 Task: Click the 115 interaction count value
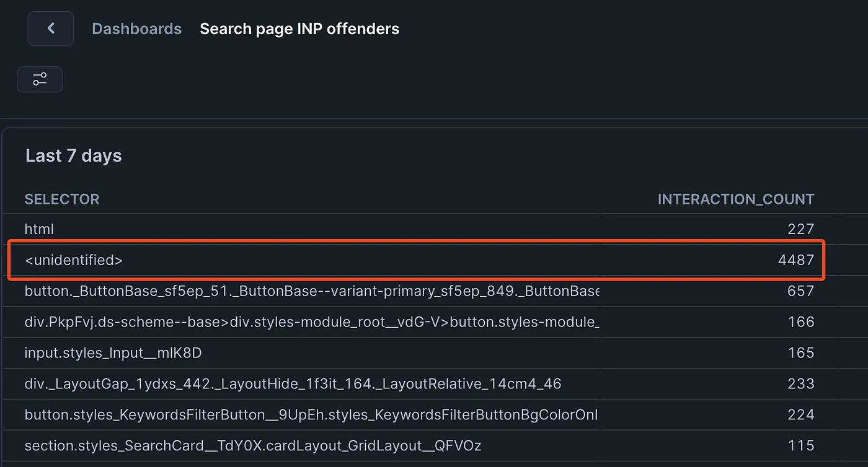(x=801, y=446)
